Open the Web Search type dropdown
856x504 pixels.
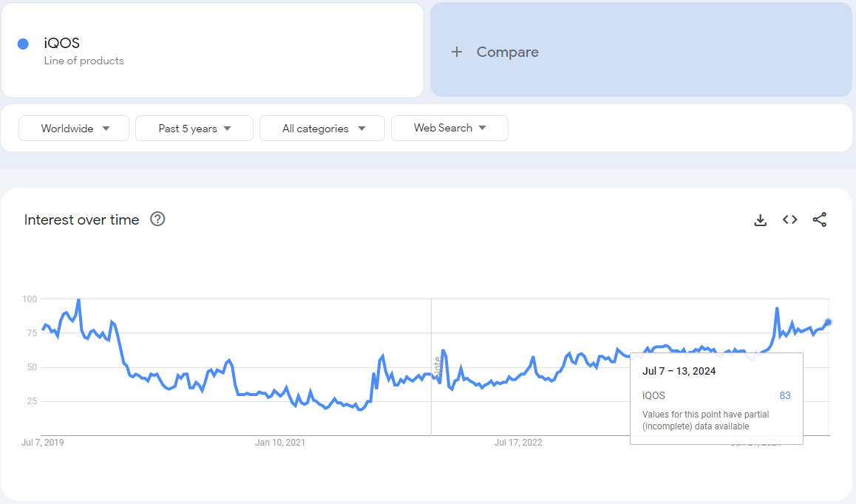[449, 129]
